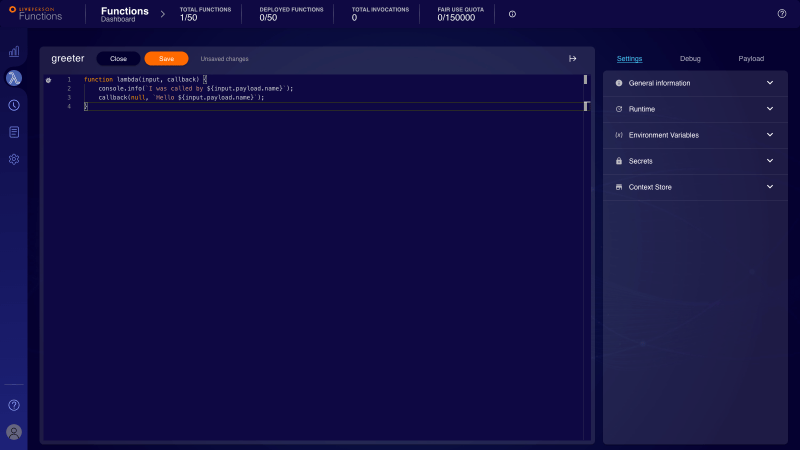Click the Context Store label
Screen dimensions: 800x450
pyautogui.click(x=650, y=187)
